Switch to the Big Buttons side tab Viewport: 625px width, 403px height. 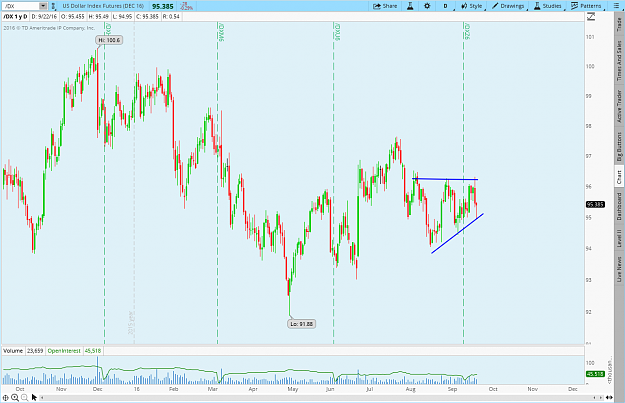(x=619, y=146)
